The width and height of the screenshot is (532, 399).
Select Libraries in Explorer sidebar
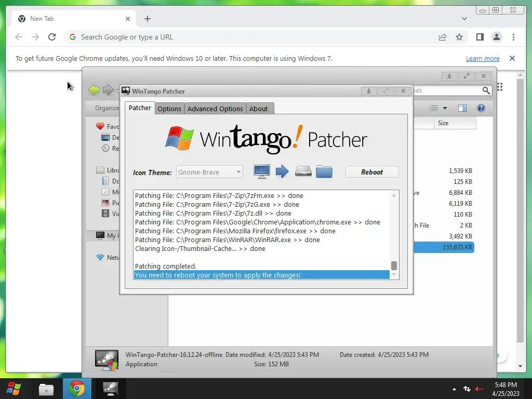[108, 170]
